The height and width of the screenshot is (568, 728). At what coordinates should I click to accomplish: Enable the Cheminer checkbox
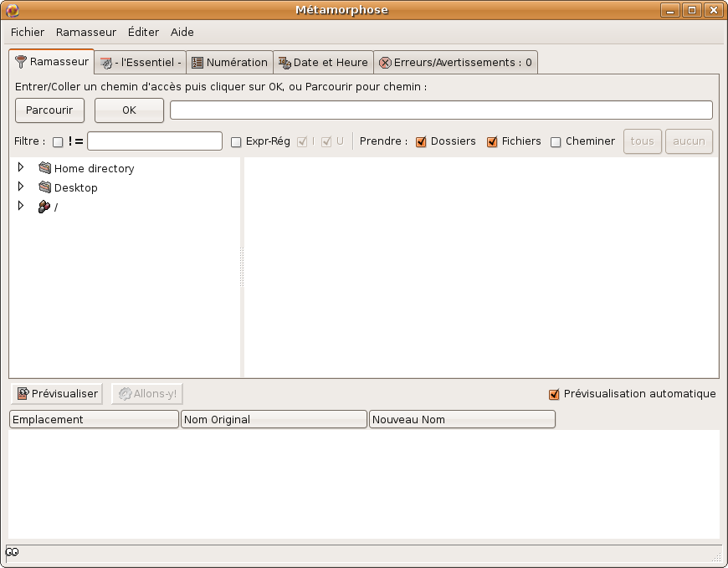pos(556,142)
